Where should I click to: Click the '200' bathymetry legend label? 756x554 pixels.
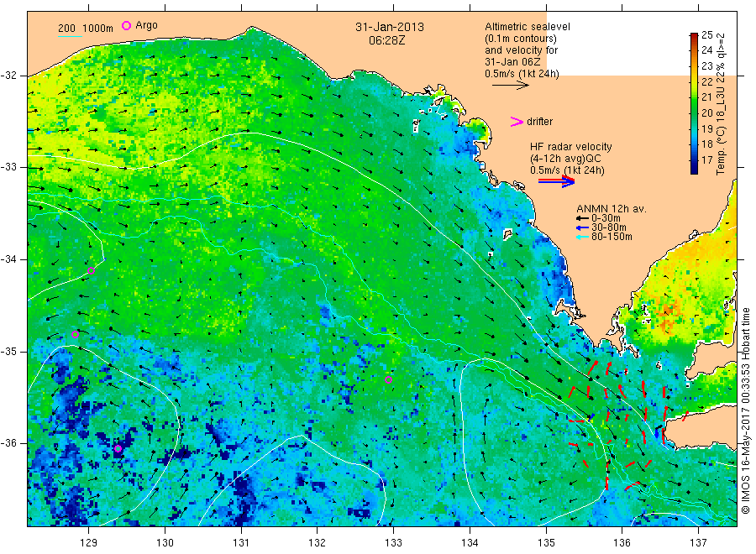[66, 29]
